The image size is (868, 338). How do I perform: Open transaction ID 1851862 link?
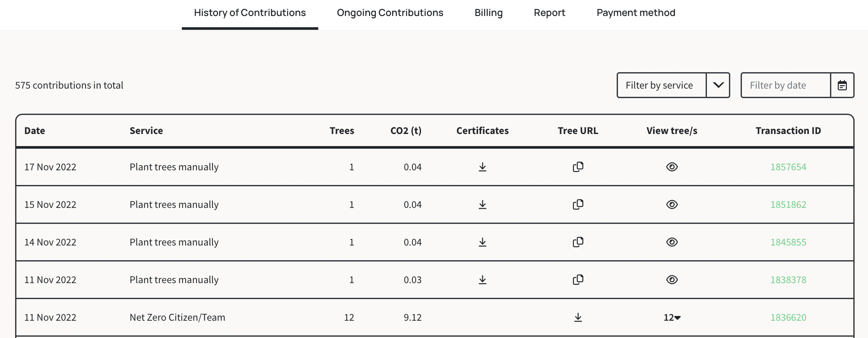[788, 204]
